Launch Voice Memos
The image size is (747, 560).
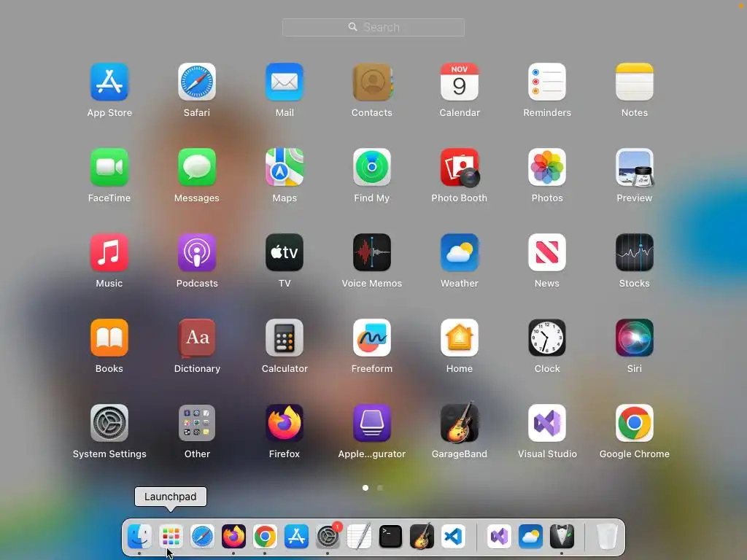click(x=372, y=252)
